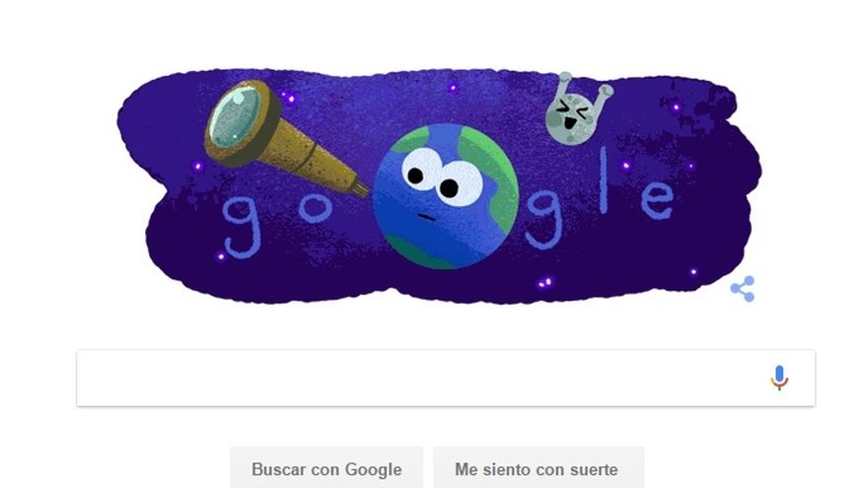Click the Earth's small mouth

[426, 217]
